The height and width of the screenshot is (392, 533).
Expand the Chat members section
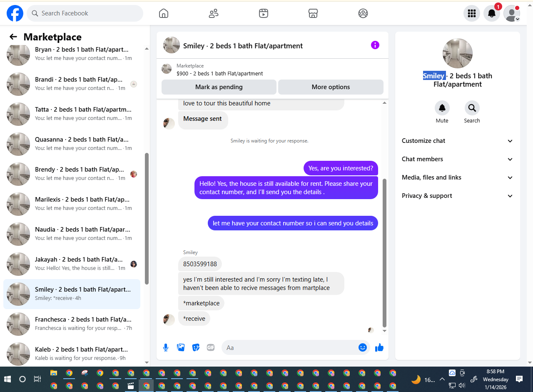[457, 159]
